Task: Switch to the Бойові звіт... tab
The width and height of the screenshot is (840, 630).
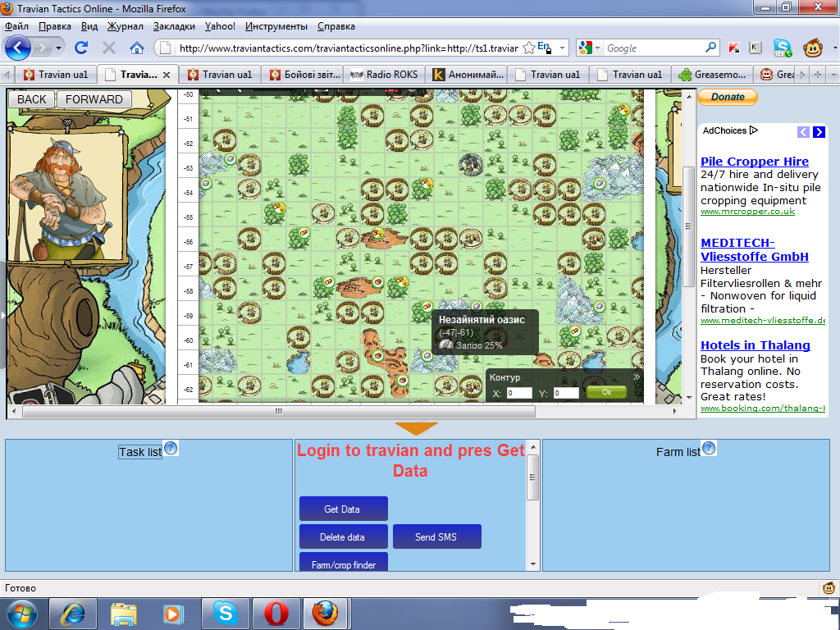Action: coord(304,75)
